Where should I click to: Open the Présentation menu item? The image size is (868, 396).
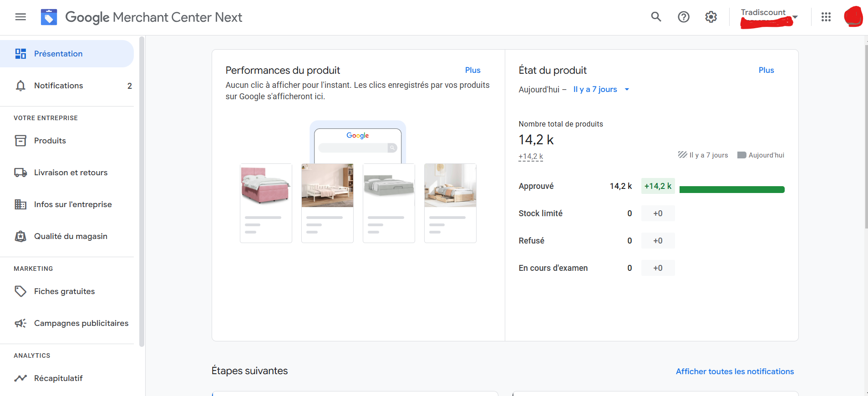click(67, 54)
